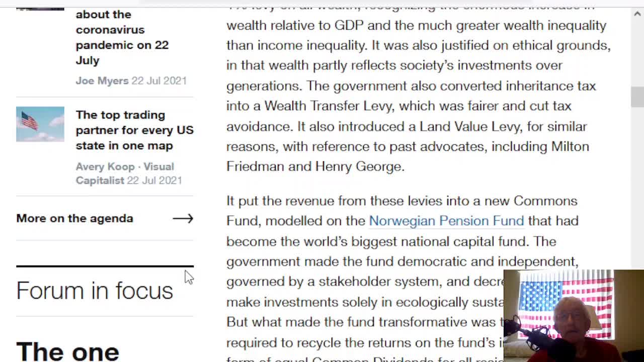Click the scrollbar up arrow

coord(637,14)
